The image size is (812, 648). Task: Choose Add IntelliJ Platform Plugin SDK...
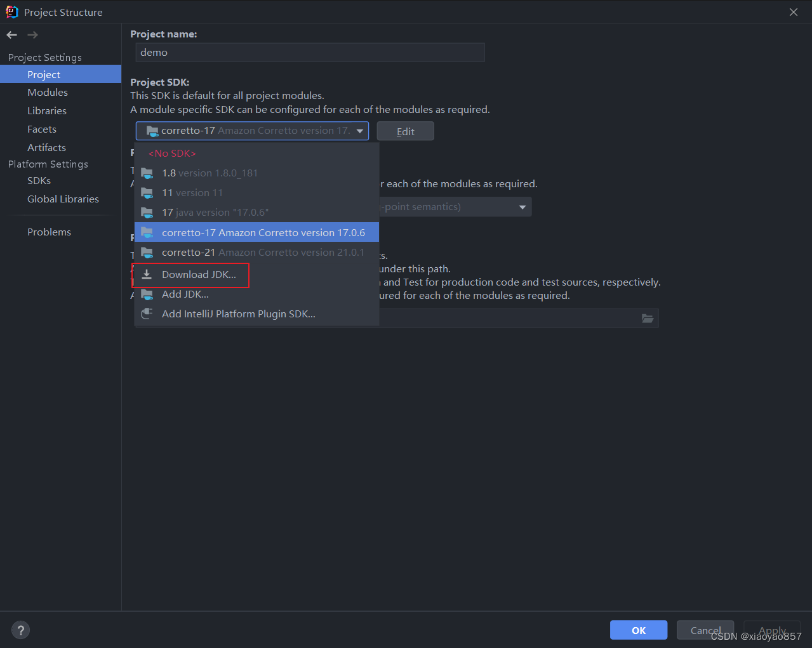click(x=256, y=314)
